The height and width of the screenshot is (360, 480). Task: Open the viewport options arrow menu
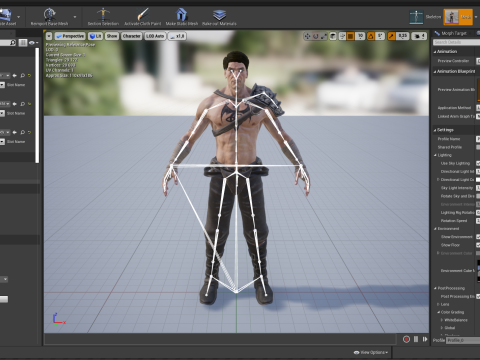point(49,36)
